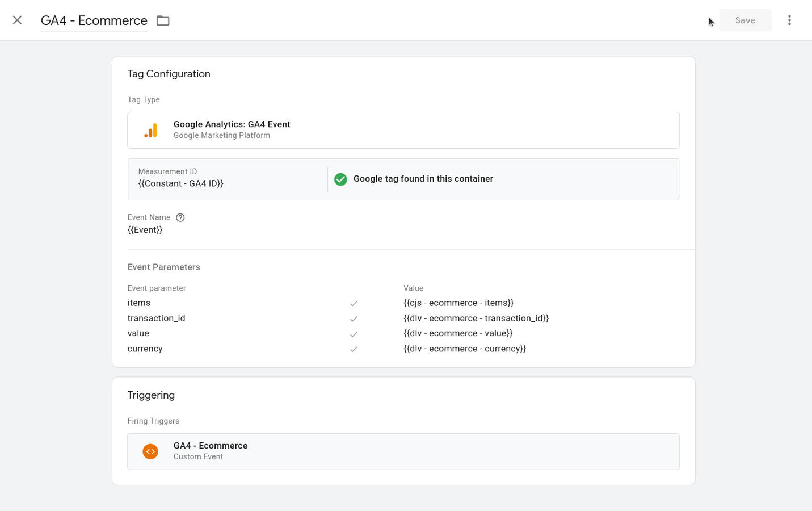812x511 pixels.
Task: Click the checkmark in the items row
Action: click(354, 303)
